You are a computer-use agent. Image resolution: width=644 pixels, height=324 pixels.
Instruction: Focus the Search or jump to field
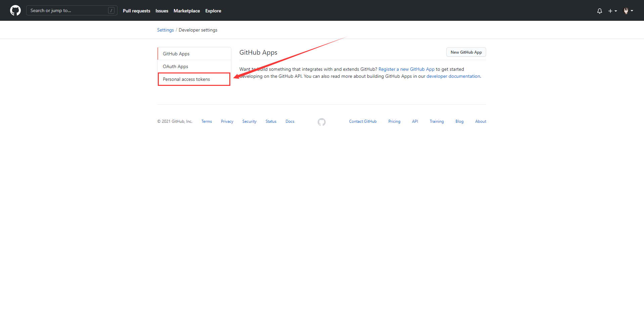[x=72, y=10]
